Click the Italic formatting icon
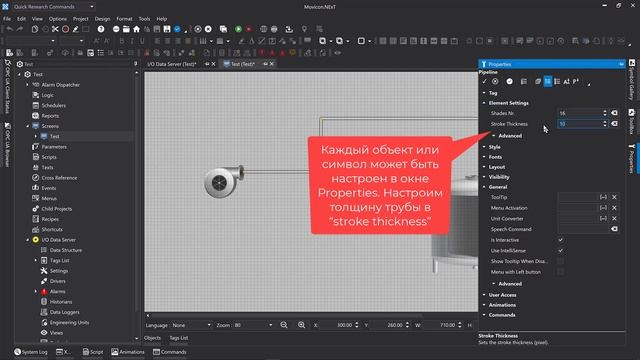 tap(132, 41)
